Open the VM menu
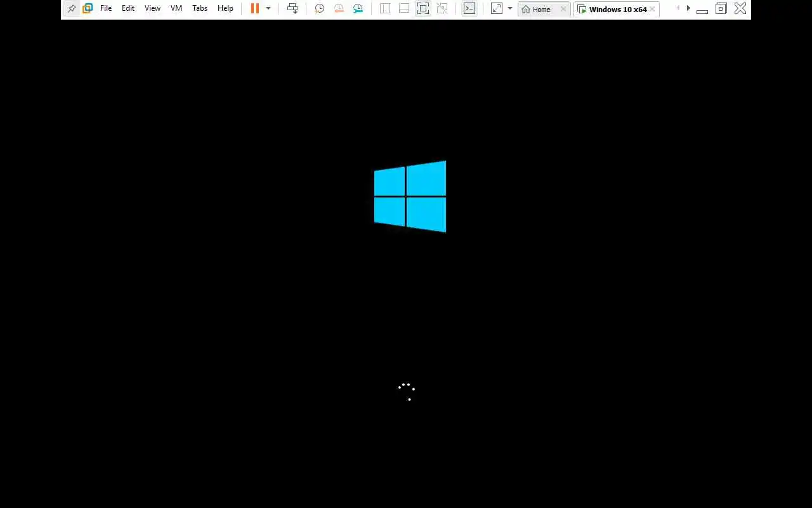 click(x=176, y=8)
